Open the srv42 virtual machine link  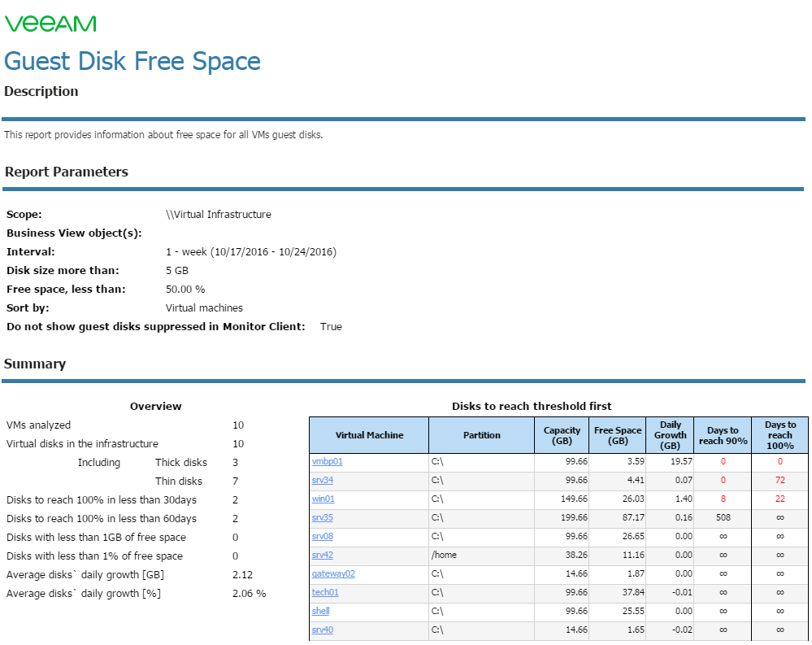point(322,555)
